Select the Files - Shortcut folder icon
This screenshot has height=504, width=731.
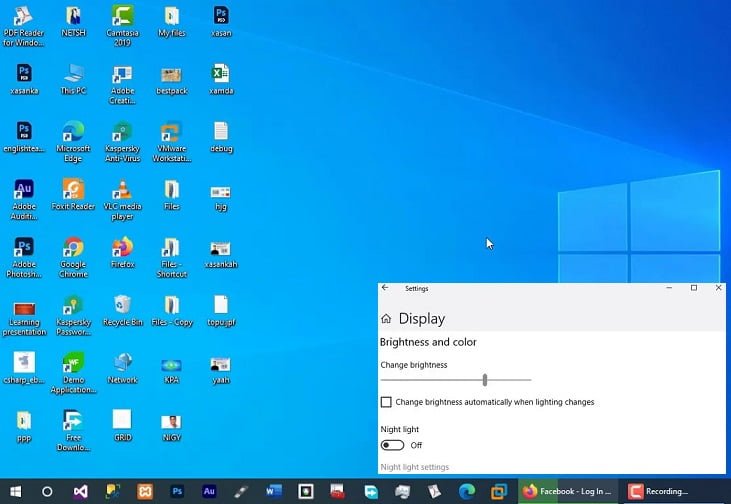(x=172, y=258)
